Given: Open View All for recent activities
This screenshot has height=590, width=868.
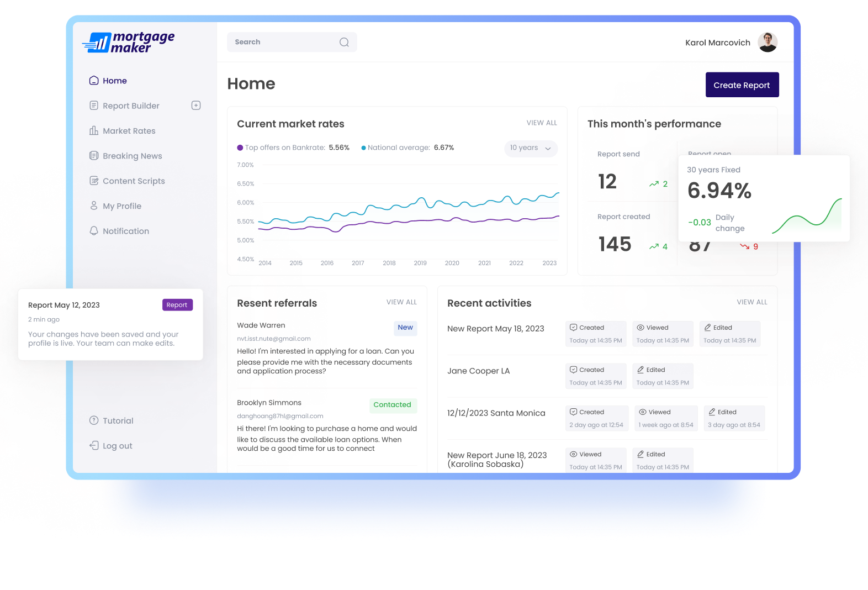Looking at the screenshot, I should tap(751, 302).
